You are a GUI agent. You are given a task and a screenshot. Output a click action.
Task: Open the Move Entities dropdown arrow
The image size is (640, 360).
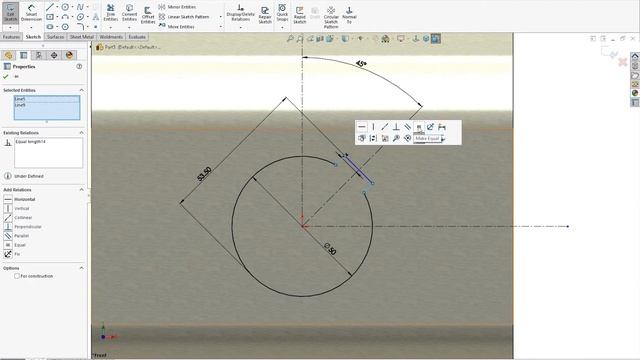[x=221, y=27]
